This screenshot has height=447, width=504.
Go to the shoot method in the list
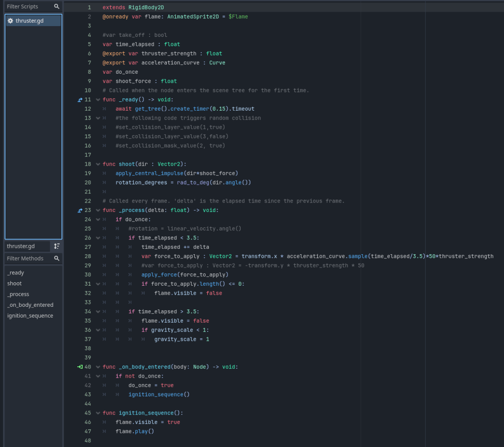[14, 284]
